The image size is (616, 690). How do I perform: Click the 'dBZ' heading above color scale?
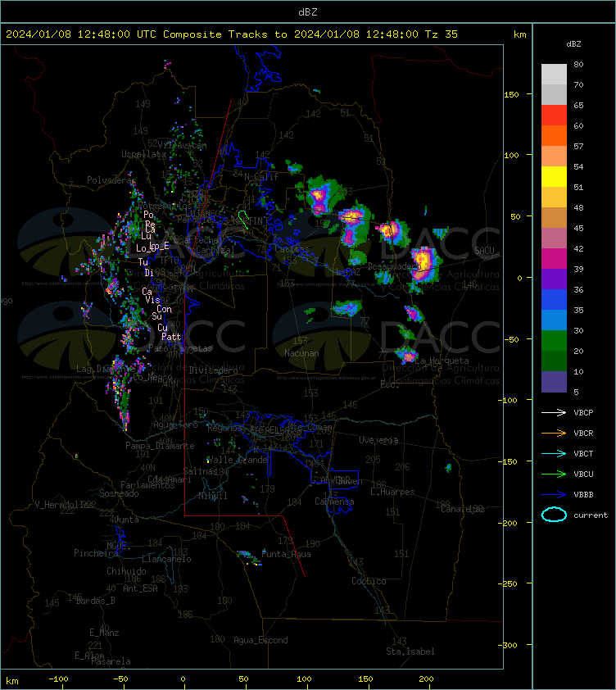573,44
